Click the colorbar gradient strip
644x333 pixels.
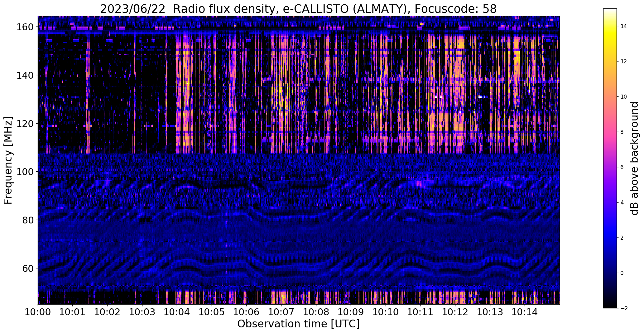coord(610,158)
